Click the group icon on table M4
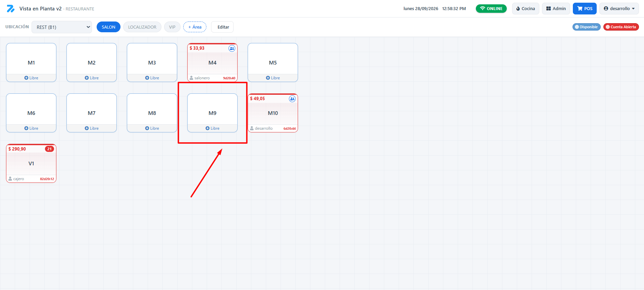 tap(232, 48)
